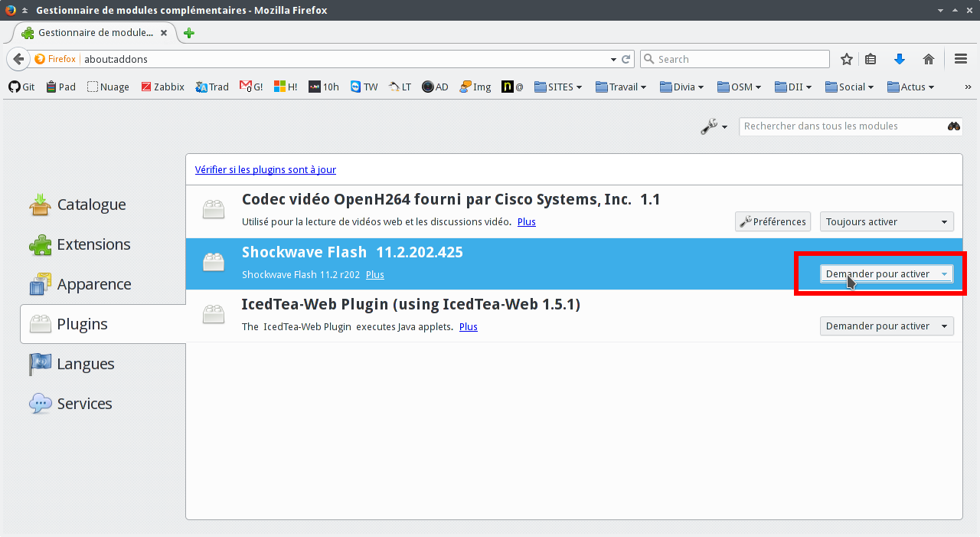Open the LT bookmark
Screen dimensions: 980x537
tap(400, 87)
